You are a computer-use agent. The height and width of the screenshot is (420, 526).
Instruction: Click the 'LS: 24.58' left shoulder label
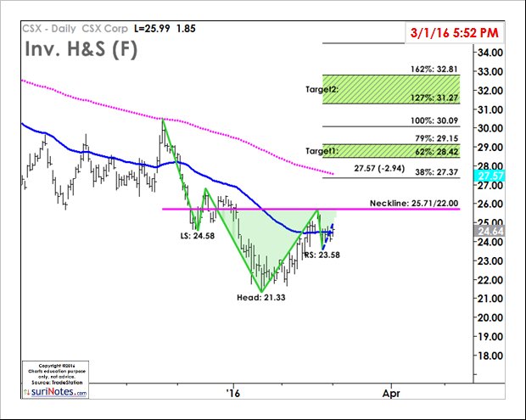pos(197,236)
